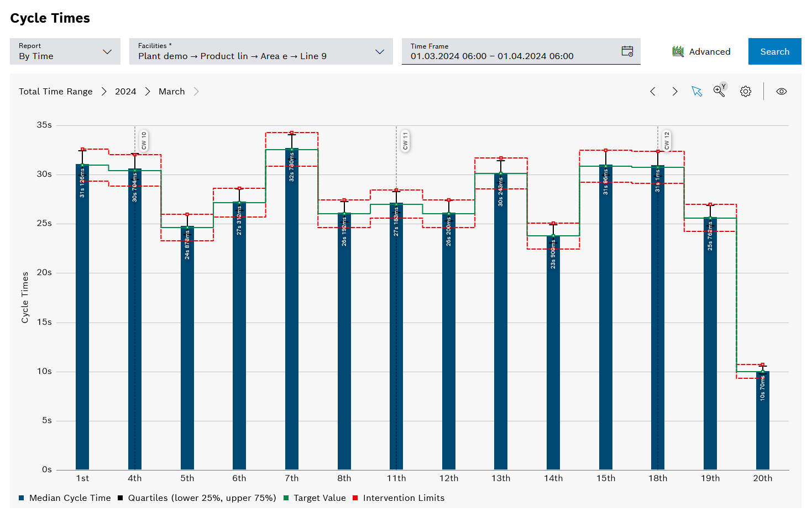This screenshot has width=812, height=518.
Task: Open the Time Frame calendar picker
Action: (627, 51)
